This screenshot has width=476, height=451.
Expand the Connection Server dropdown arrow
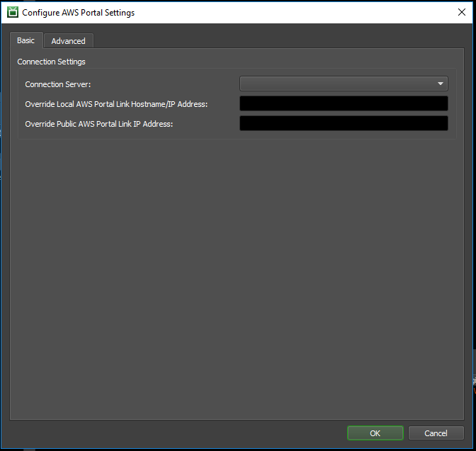point(441,84)
